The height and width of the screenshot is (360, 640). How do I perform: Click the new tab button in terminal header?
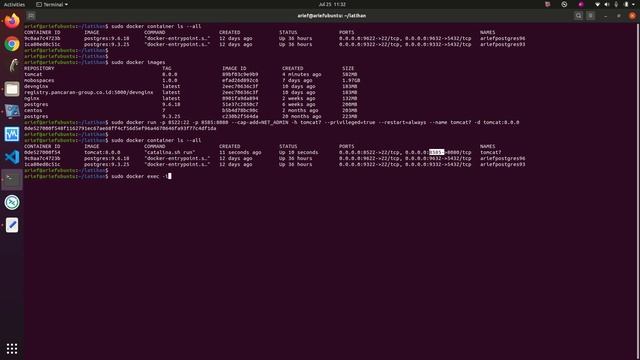[31, 16]
